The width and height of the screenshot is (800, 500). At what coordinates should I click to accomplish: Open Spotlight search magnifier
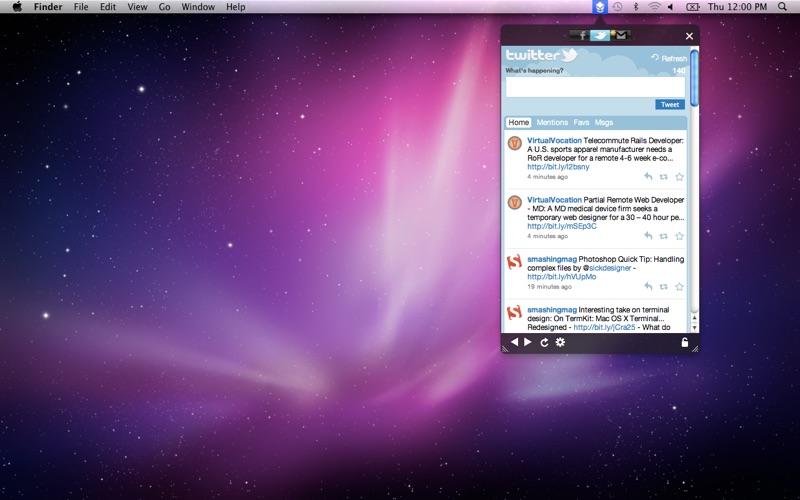point(782,7)
